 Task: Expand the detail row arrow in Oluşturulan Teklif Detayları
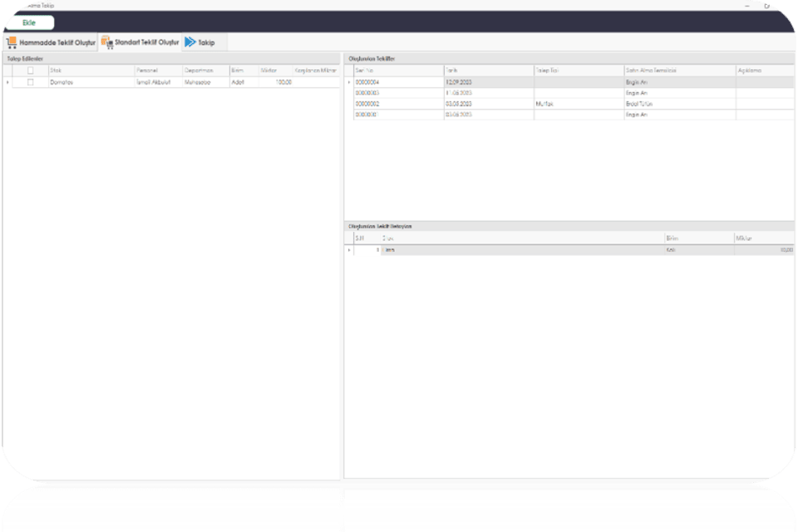[349, 249]
